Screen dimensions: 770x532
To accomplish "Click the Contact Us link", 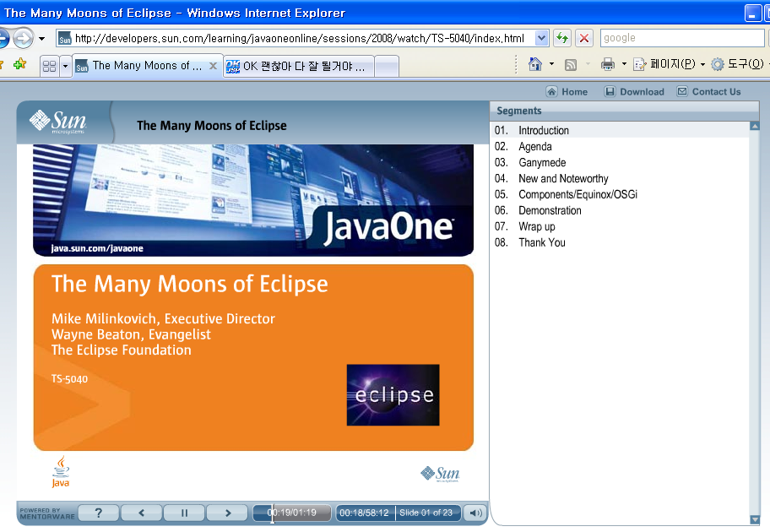I will 708,92.
